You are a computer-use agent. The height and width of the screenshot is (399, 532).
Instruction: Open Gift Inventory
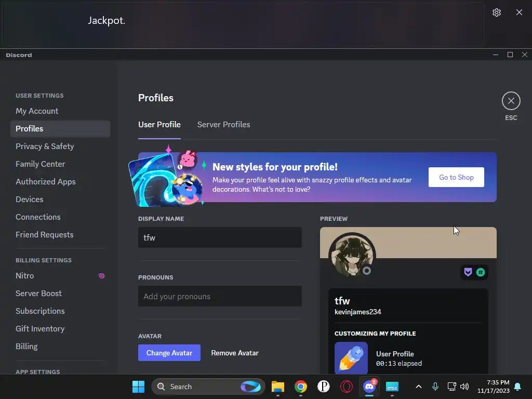click(60, 329)
